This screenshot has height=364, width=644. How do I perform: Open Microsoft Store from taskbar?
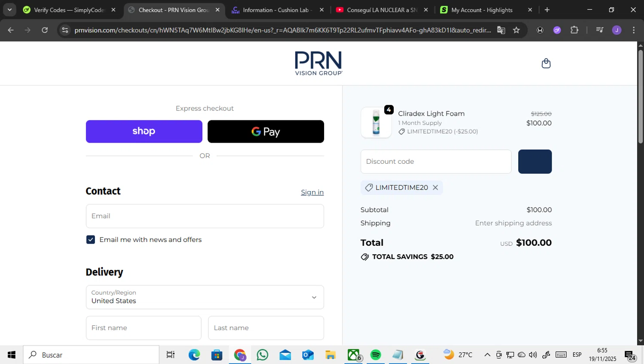click(x=217, y=355)
